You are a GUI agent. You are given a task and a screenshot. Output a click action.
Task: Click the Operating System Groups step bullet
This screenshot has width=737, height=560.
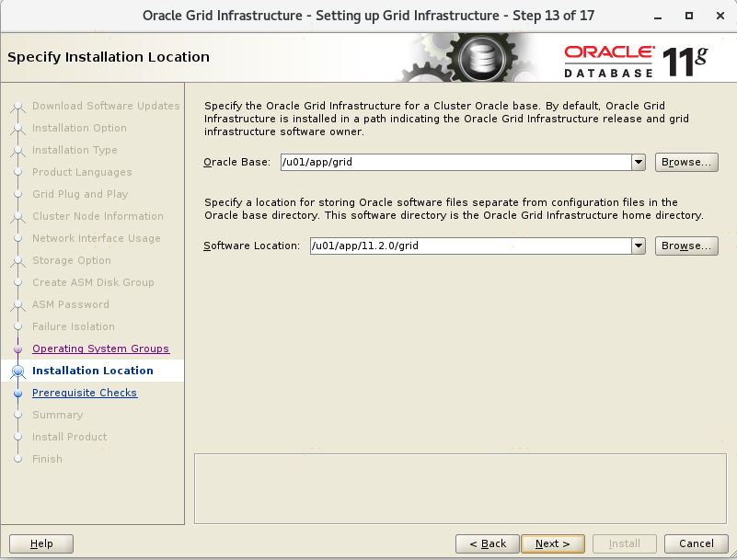coord(17,349)
